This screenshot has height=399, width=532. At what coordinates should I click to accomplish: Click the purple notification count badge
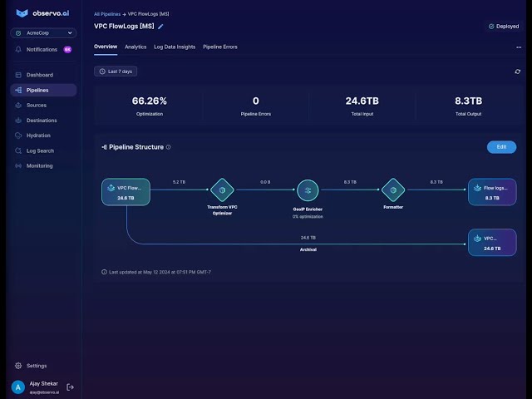67,50
